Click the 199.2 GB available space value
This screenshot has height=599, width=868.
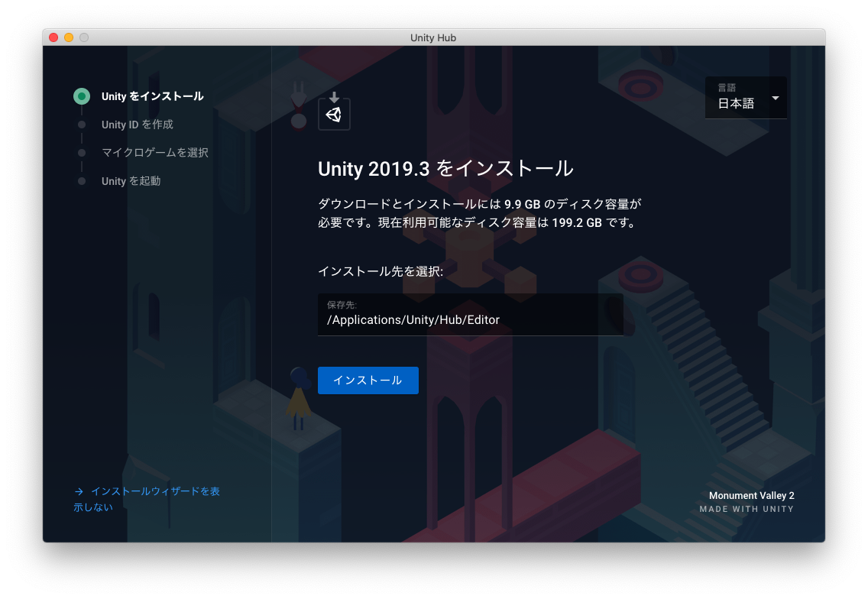577,223
